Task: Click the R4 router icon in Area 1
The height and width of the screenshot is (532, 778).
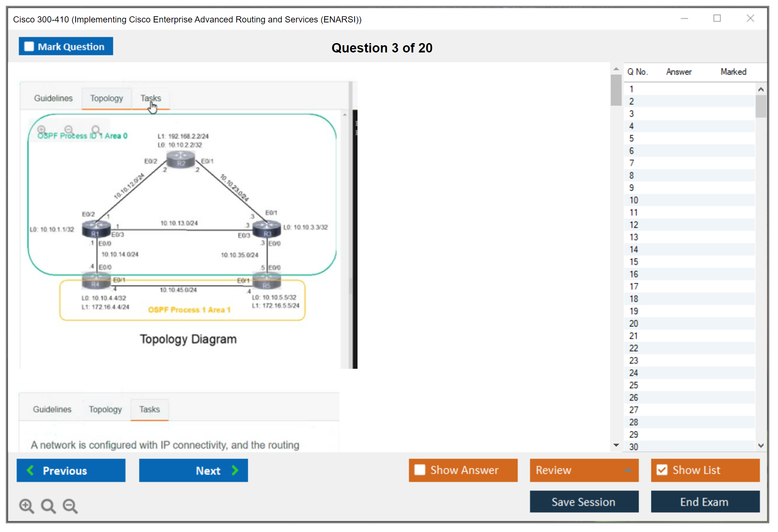Action: [x=96, y=281]
